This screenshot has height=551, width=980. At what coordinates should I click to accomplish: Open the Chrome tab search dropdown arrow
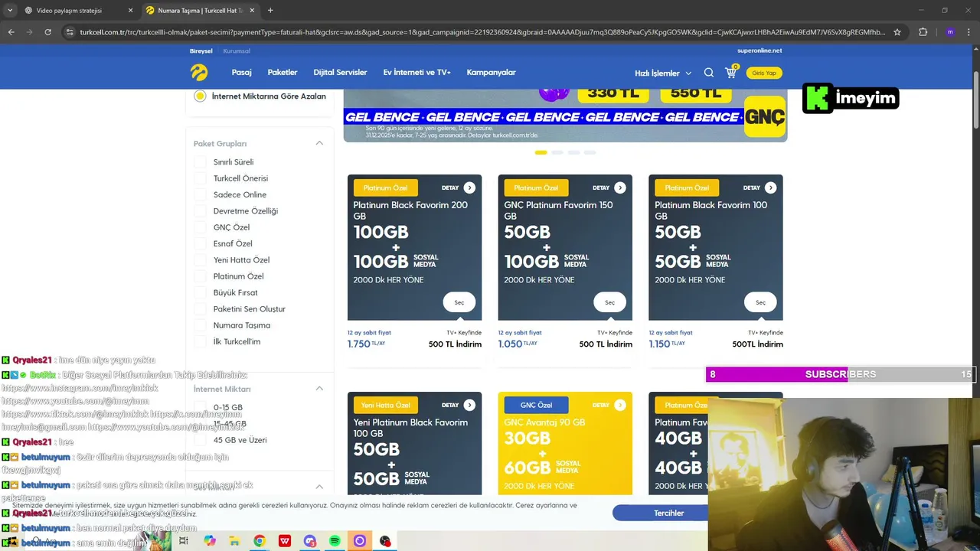point(10,11)
